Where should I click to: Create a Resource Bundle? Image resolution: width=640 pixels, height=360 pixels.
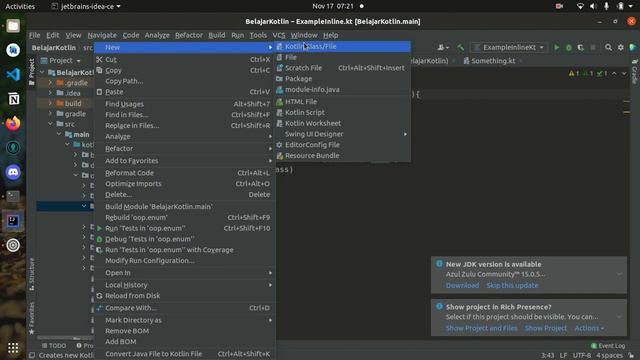(343, 156)
